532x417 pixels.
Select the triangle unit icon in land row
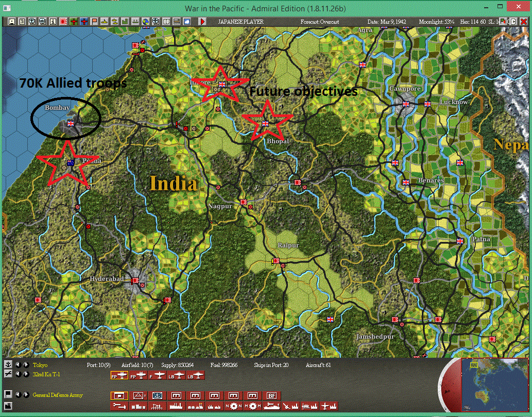(x=139, y=395)
